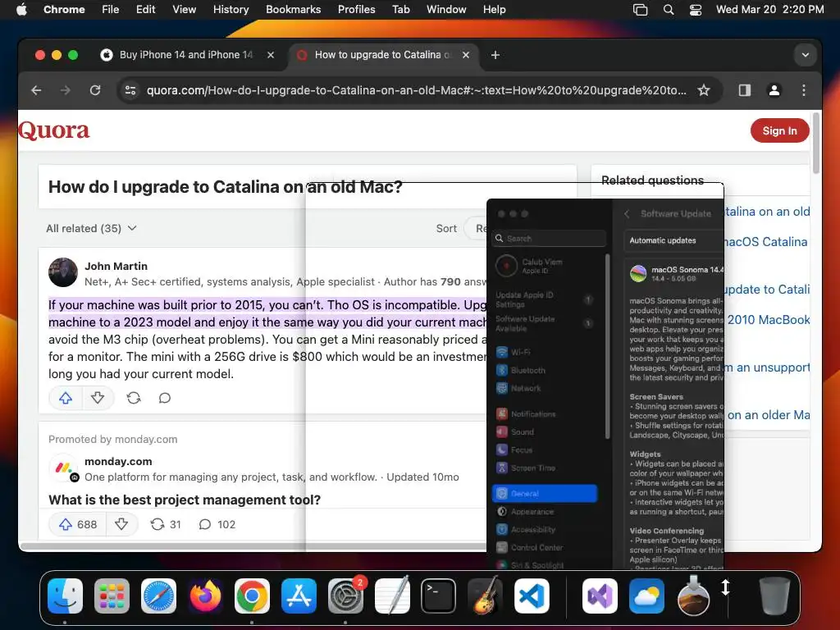Reshare monday.com post showing 31 shares
840x630 pixels.
tap(166, 524)
